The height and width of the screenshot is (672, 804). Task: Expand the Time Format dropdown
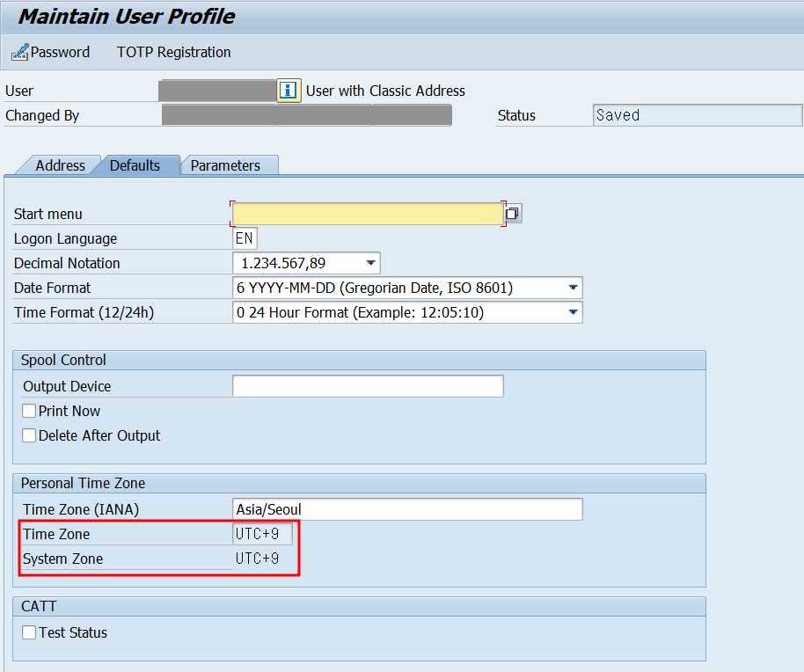click(x=574, y=312)
